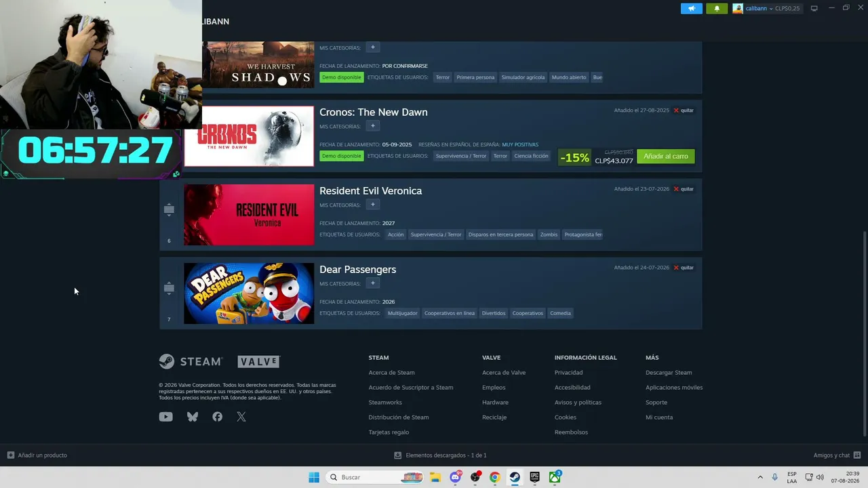Open Google Chrome from the taskbar

[x=495, y=477]
